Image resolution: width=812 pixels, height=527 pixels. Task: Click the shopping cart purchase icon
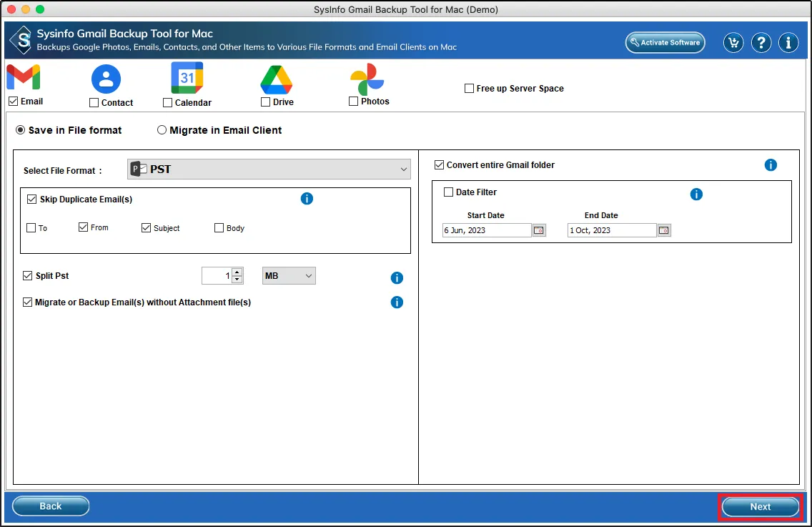point(733,43)
